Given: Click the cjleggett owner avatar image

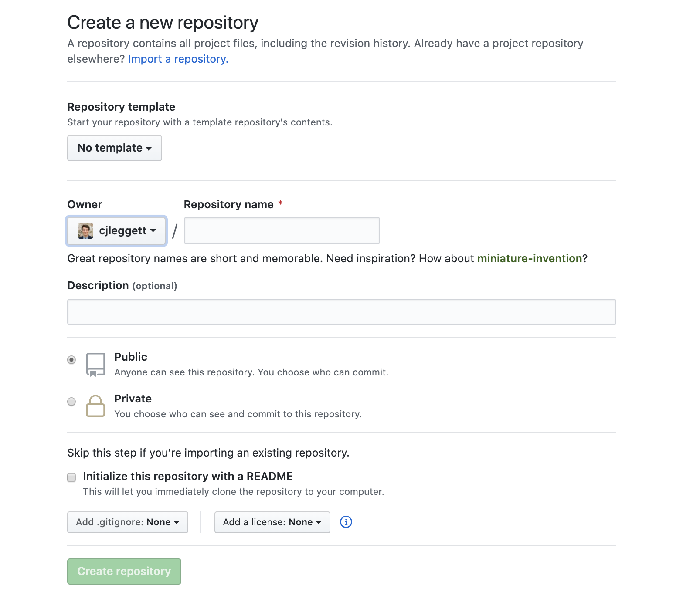Looking at the screenshot, I should (85, 231).
